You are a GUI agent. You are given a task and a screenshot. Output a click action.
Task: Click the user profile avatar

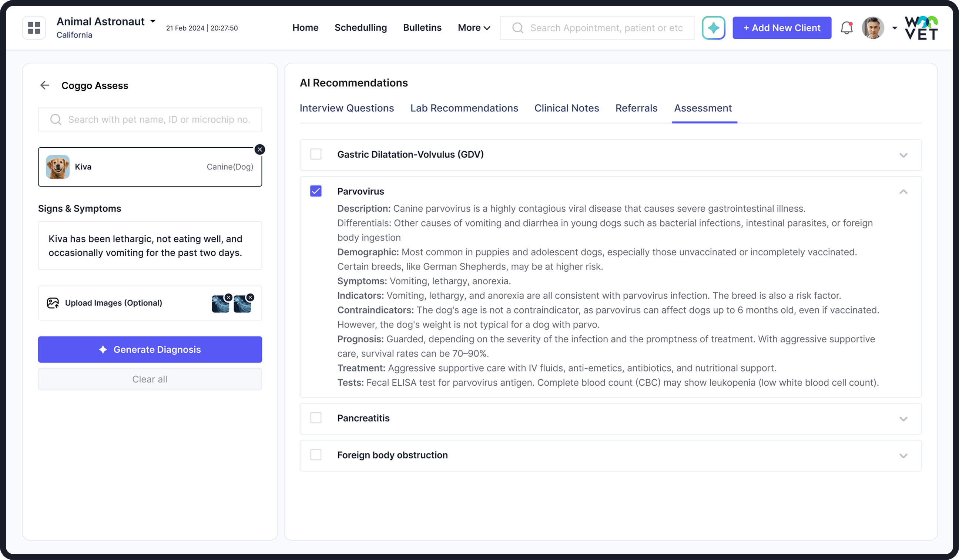point(873,28)
